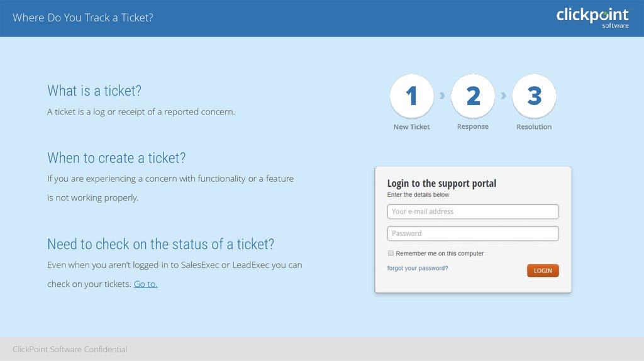Open the forgot your password link

(418, 268)
